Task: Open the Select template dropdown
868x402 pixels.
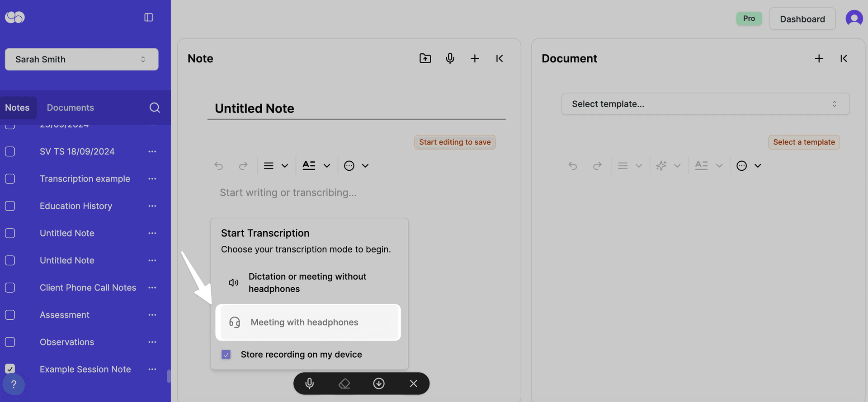Action: click(705, 104)
